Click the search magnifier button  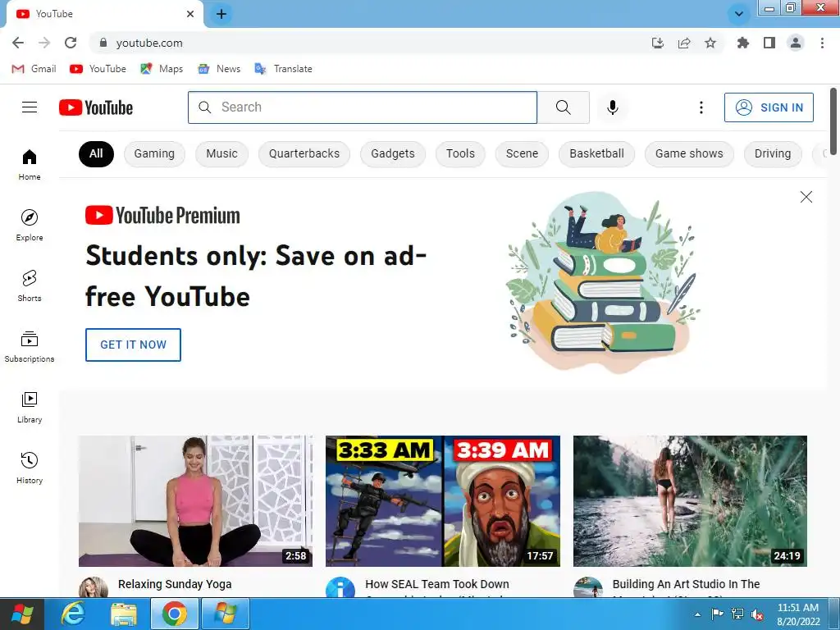[x=563, y=107]
